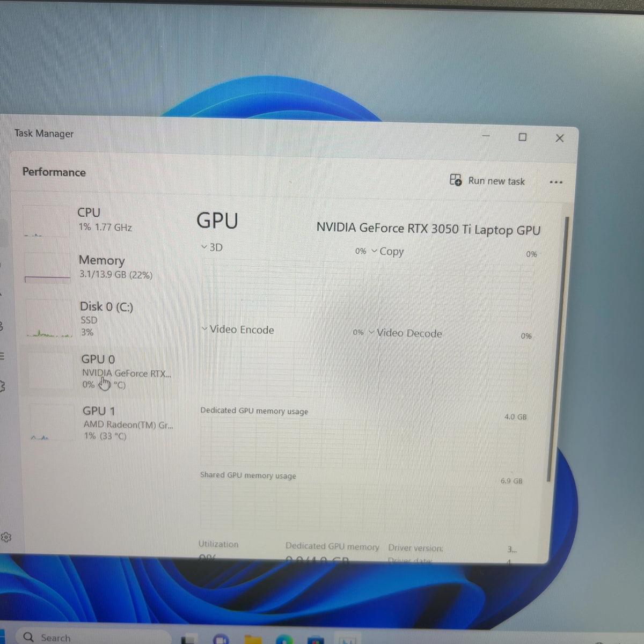Viewport: 644px width, 644px height.
Task: Open the 3D graph engine dropdown
Action: tap(212, 247)
